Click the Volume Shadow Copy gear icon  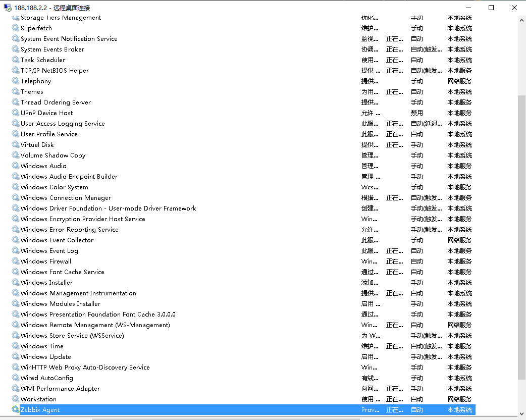16,155
